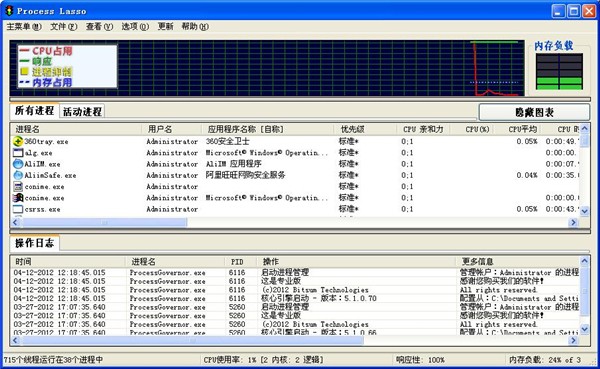Click the thread count status bar text

pos(53,360)
